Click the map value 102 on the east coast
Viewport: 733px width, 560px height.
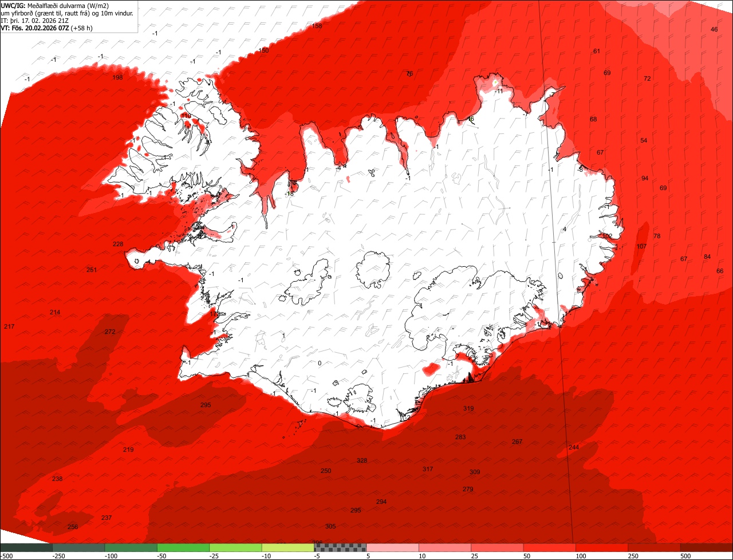click(x=607, y=236)
